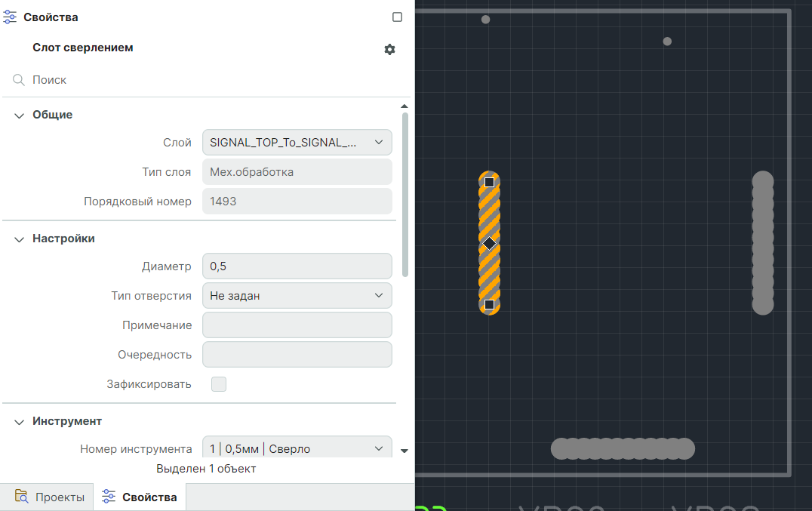Click the top square handle of the slot
Image resolution: width=812 pixels, height=511 pixels.
point(489,182)
